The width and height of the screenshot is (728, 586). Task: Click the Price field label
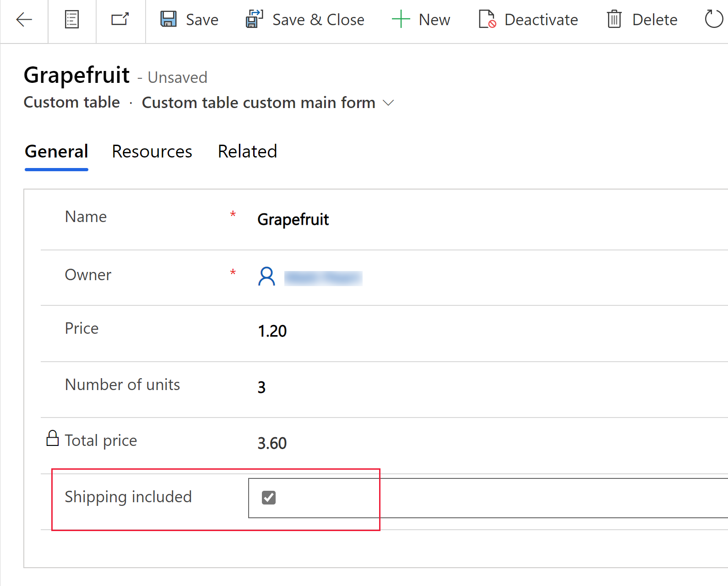coord(81,328)
